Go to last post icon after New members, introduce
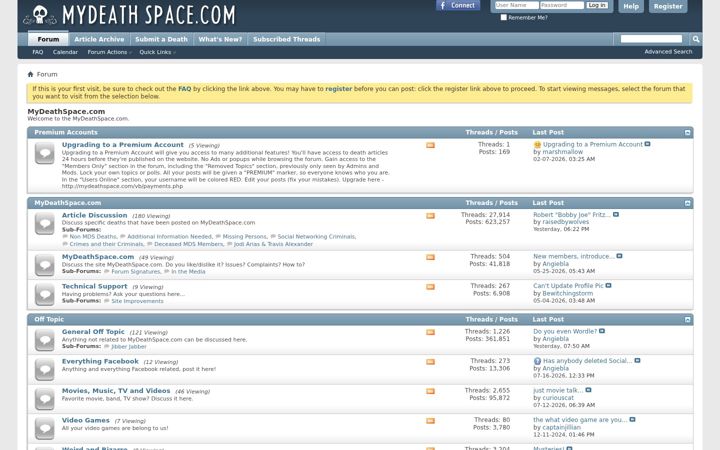 619,256
